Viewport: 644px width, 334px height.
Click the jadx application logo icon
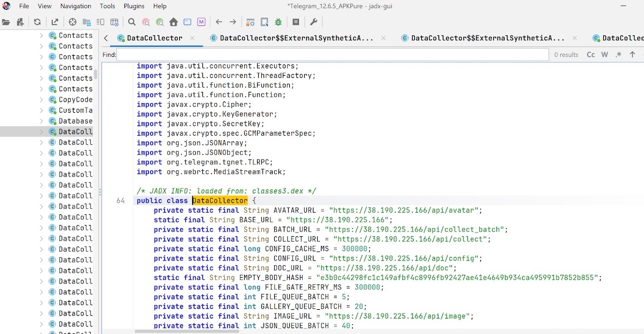[6, 6]
